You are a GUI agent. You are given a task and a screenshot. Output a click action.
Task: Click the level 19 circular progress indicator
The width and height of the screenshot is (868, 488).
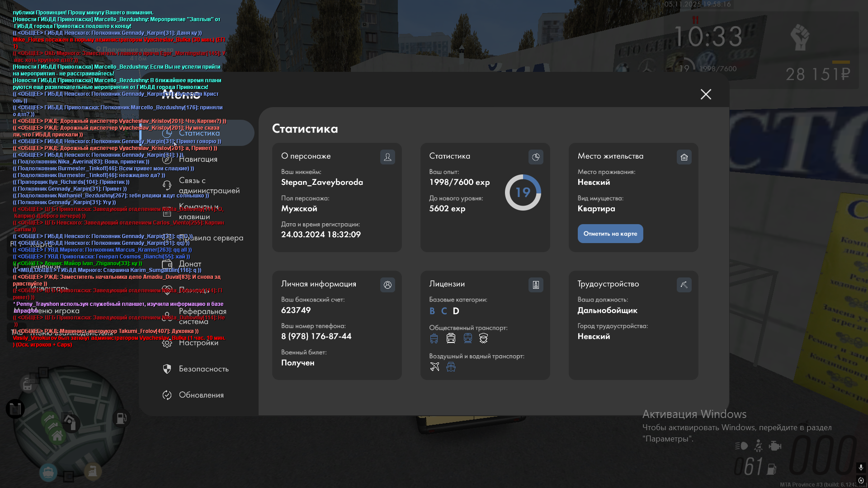coord(523,192)
